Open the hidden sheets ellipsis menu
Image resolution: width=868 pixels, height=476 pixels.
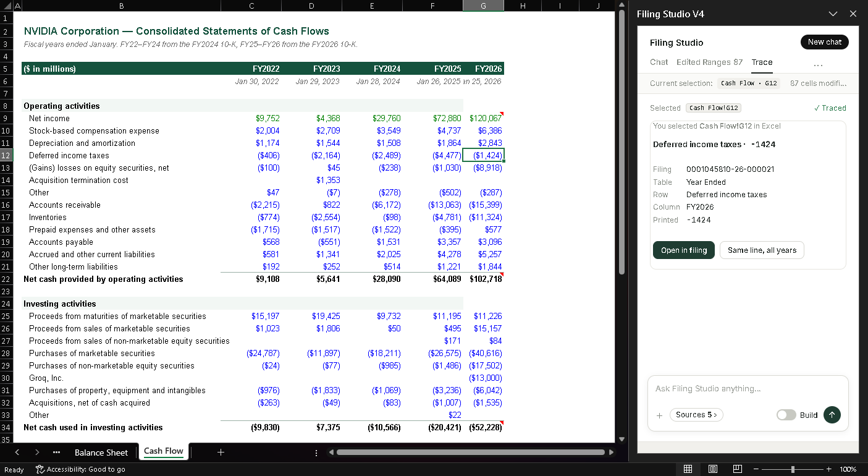coord(56,453)
